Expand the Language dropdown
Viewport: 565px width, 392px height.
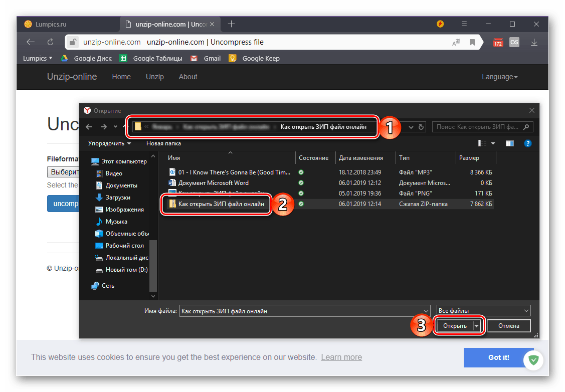pyautogui.click(x=500, y=77)
